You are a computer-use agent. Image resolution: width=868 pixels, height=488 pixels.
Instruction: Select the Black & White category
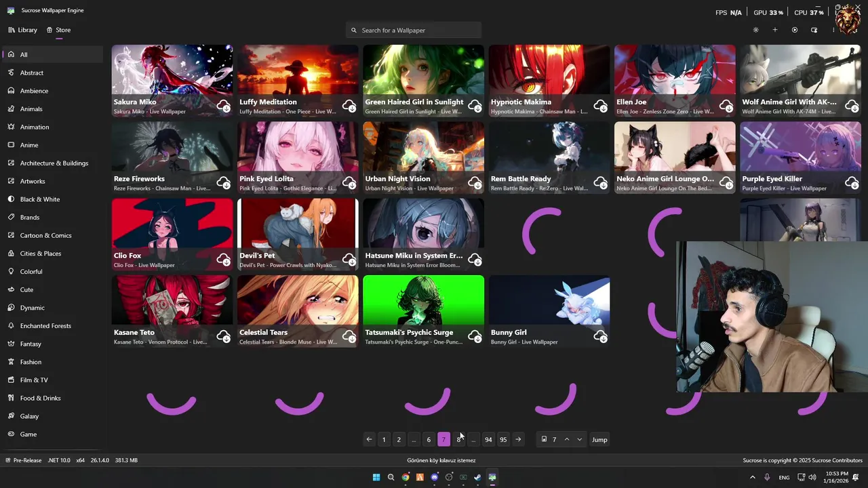coord(53,199)
